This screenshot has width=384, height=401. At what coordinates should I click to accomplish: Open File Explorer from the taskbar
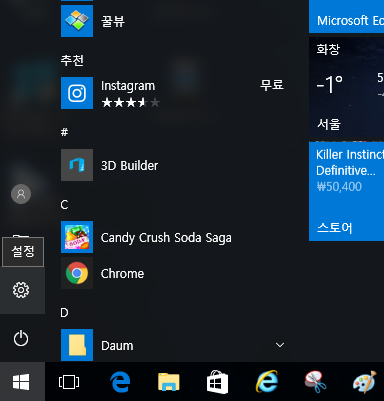point(169,382)
